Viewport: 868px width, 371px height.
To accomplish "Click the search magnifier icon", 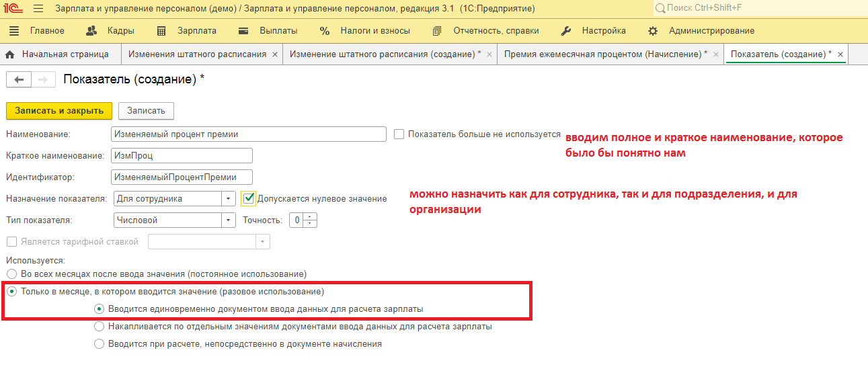I will [x=660, y=9].
